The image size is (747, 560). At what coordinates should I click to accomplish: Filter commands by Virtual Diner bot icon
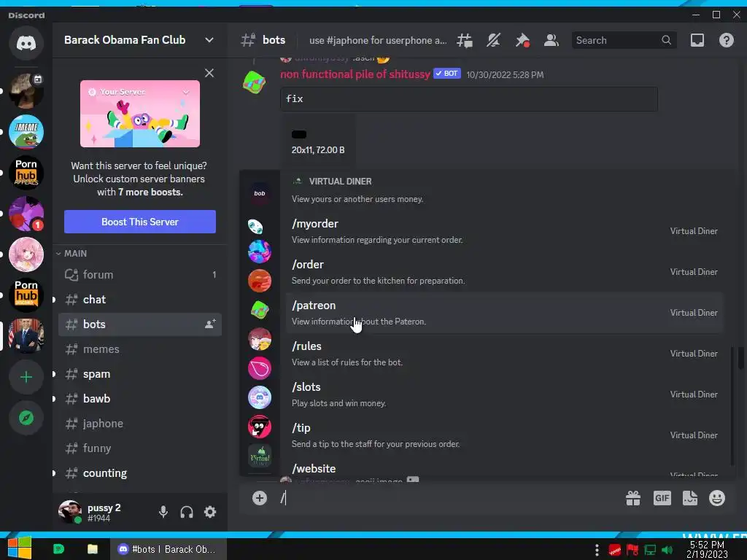point(260,456)
